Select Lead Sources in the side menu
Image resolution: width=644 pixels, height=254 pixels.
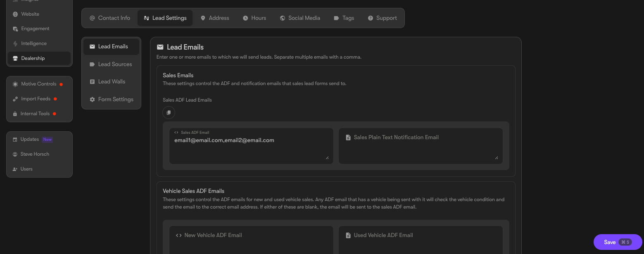(112, 64)
